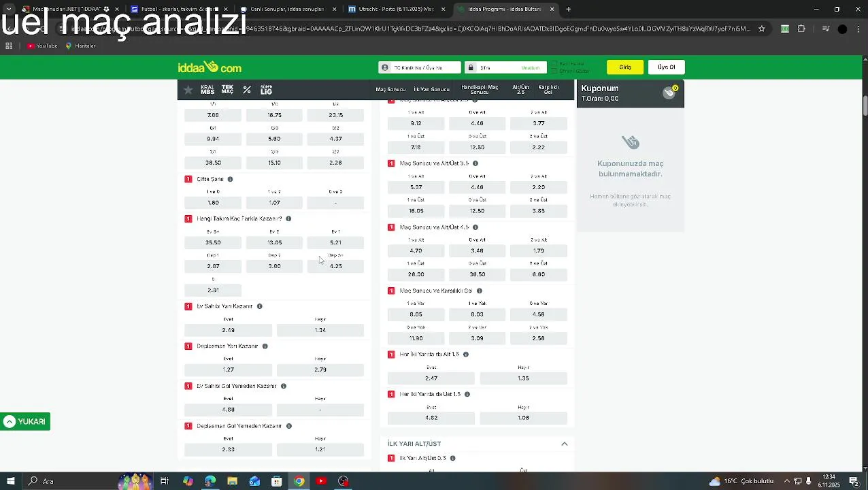This screenshot has width=868, height=490.
Task: Bookmark this page with the star icon
Action: [x=761, y=29]
